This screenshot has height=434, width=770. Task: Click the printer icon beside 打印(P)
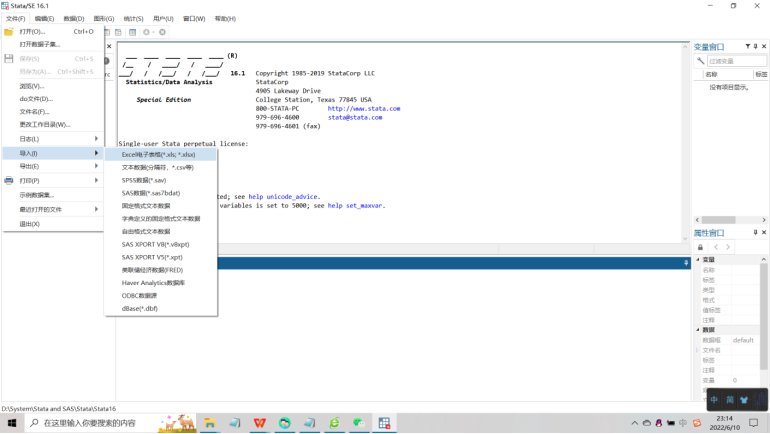coord(9,180)
